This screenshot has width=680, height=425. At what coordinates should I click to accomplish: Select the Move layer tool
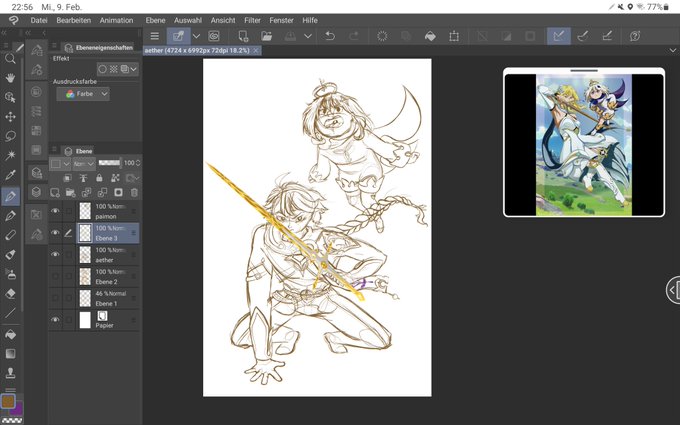coord(10,117)
